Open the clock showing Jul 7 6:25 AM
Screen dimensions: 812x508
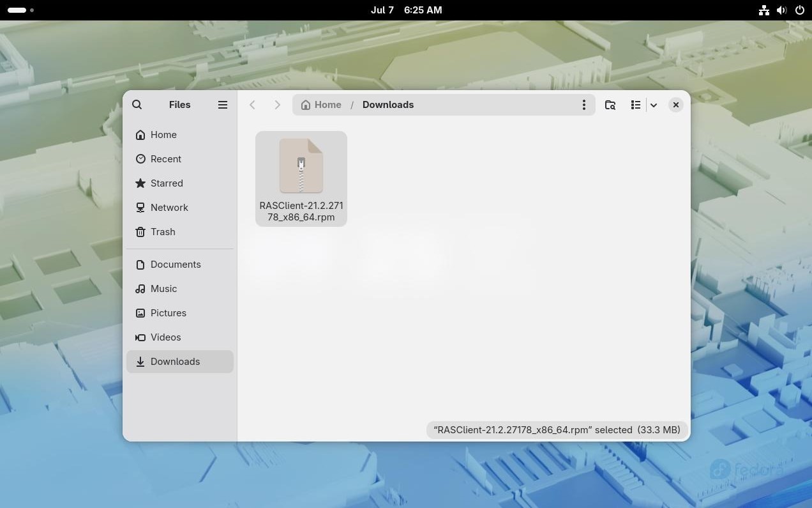pyautogui.click(x=406, y=10)
